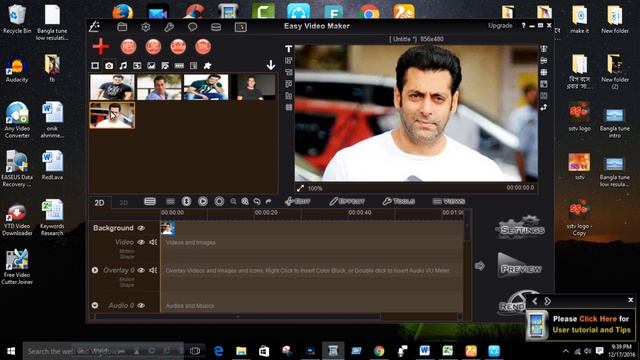Open File Explorer from the taskbar

tap(241, 351)
